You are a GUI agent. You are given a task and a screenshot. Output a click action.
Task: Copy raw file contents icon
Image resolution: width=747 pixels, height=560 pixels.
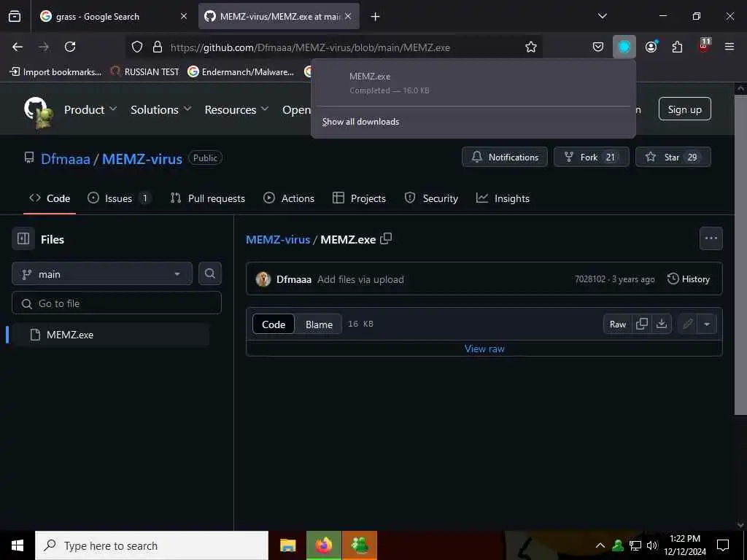pos(642,324)
